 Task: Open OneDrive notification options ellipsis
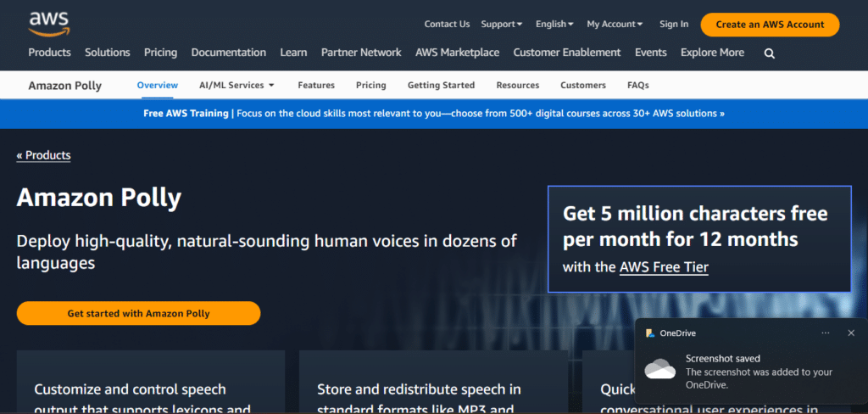point(825,333)
